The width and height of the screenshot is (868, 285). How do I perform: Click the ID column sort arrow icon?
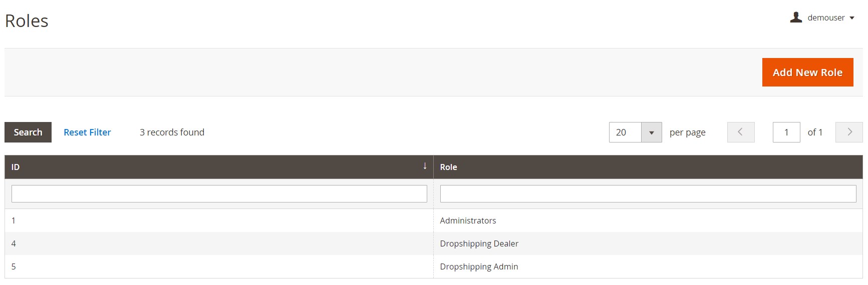(425, 166)
